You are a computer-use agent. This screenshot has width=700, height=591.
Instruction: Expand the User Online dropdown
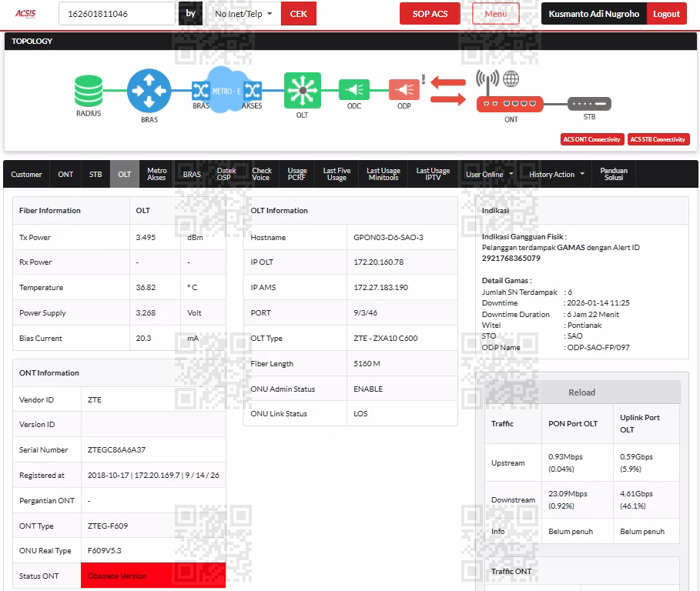point(489,175)
